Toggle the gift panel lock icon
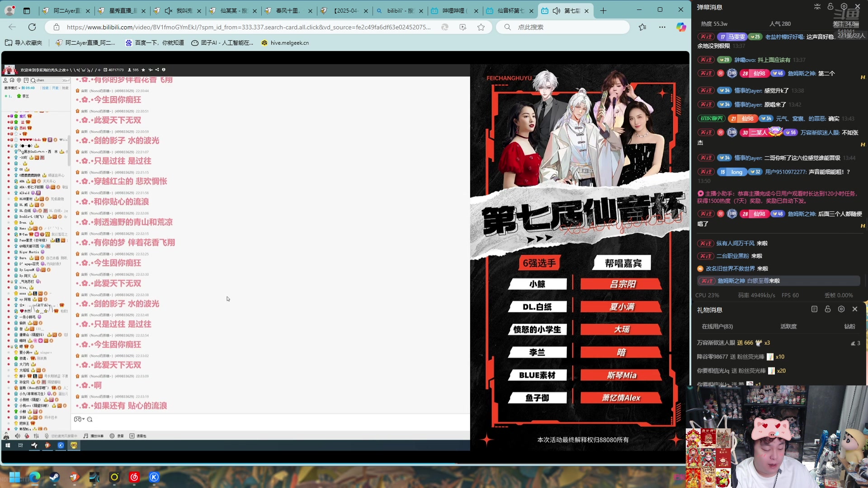 pos(828,309)
